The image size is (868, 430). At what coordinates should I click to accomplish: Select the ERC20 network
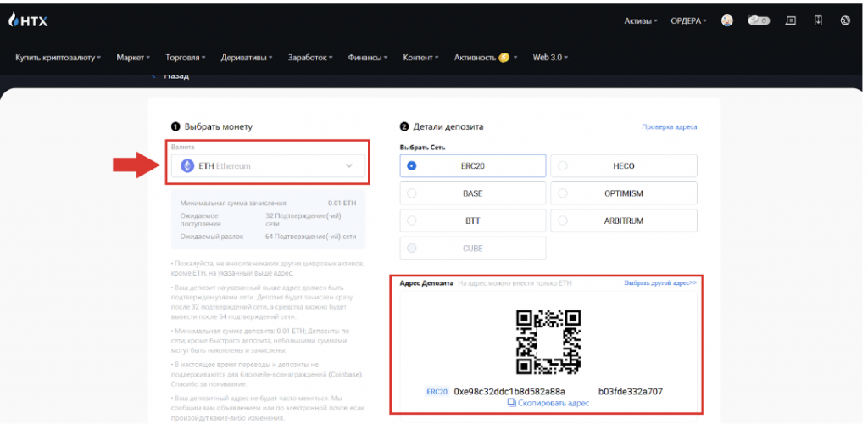coord(473,165)
